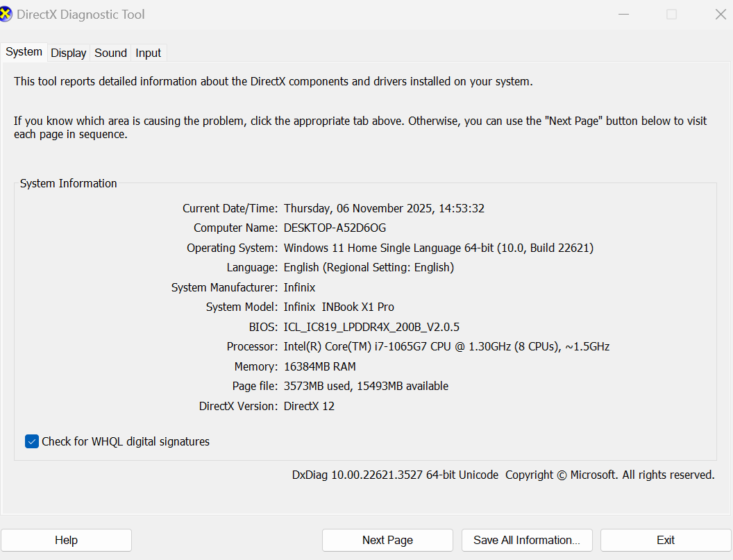
Task: Click the DirectX icon in the title bar
Action: [6, 15]
